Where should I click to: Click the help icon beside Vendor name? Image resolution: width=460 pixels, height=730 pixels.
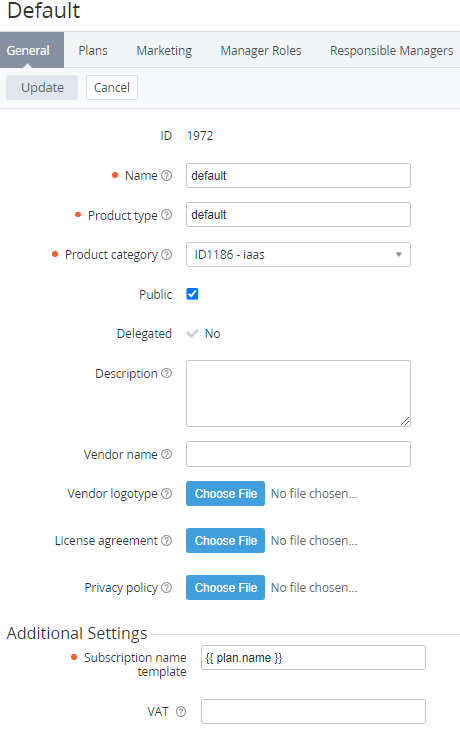pyautogui.click(x=167, y=454)
